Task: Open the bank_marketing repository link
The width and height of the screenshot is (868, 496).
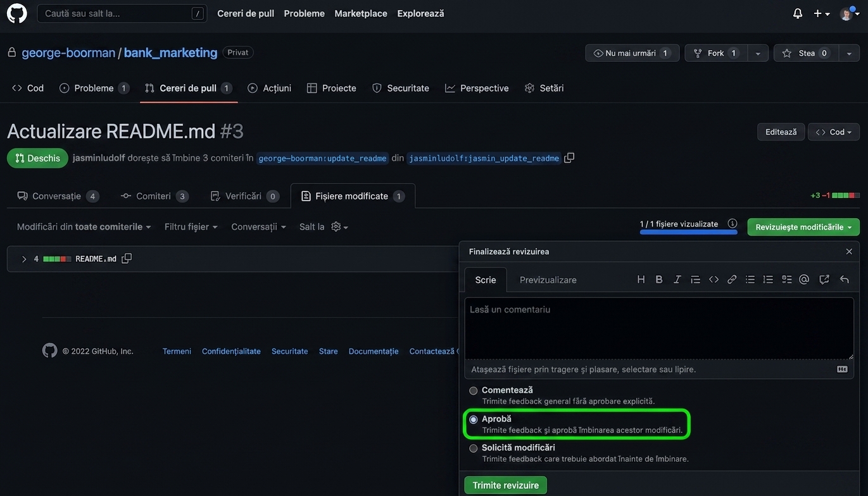Action: click(x=171, y=53)
